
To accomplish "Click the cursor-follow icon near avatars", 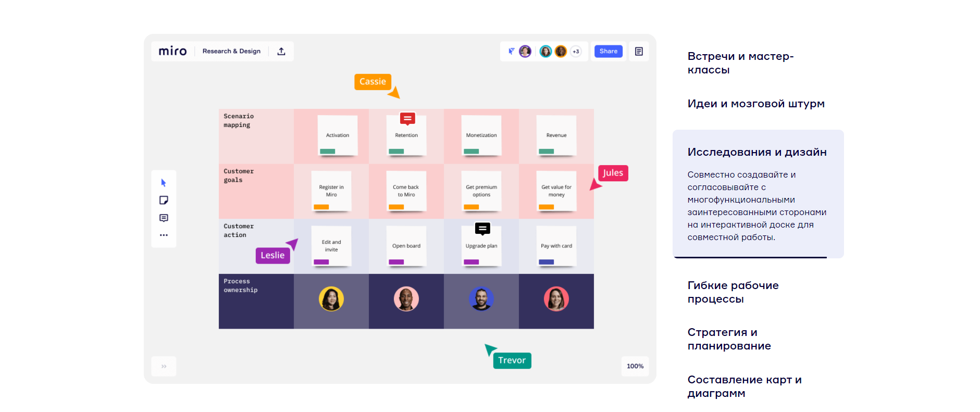I will tap(511, 51).
